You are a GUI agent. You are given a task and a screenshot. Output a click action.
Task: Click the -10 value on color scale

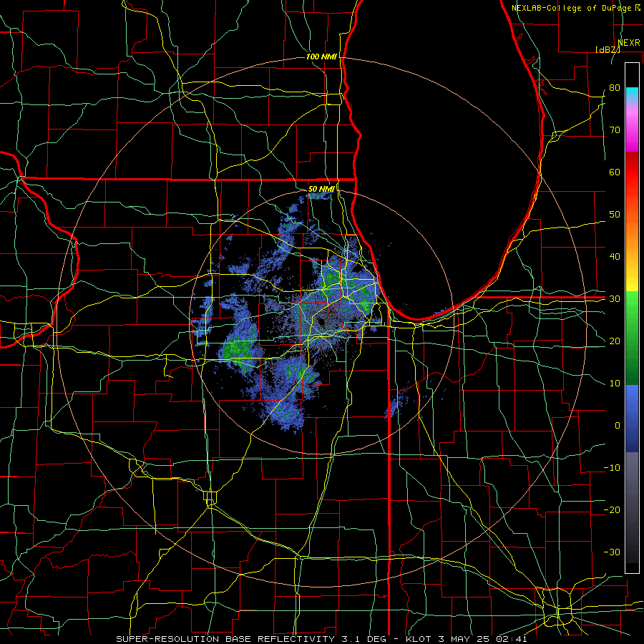(612, 468)
